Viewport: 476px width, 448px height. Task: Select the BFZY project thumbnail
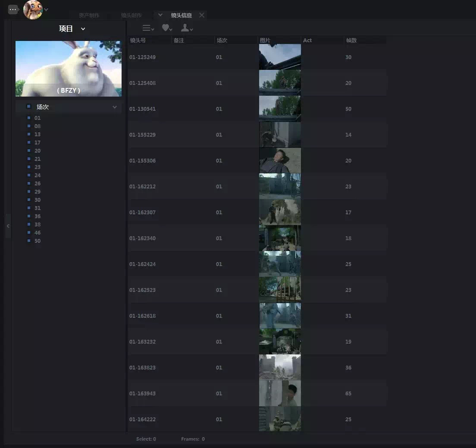69,69
